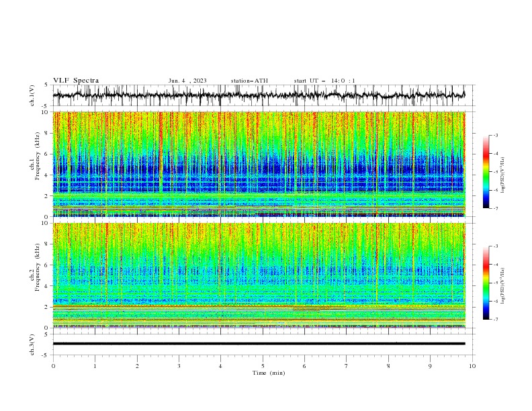Click the ch.2 spectrogram panel
Viewport: 532px width, 411px height.
(259, 275)
